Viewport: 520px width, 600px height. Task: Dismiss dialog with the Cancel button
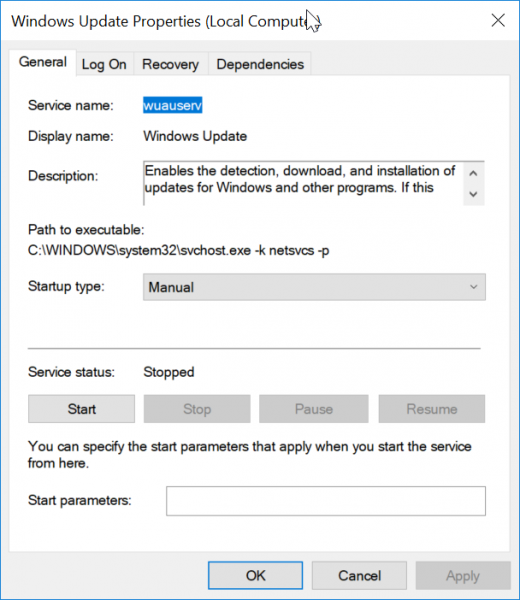359,576
